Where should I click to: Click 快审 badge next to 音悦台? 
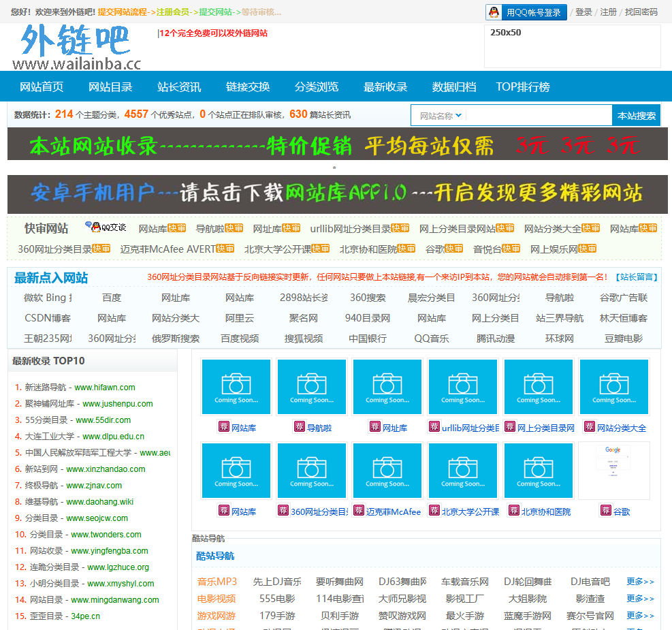tap(511, 249)
